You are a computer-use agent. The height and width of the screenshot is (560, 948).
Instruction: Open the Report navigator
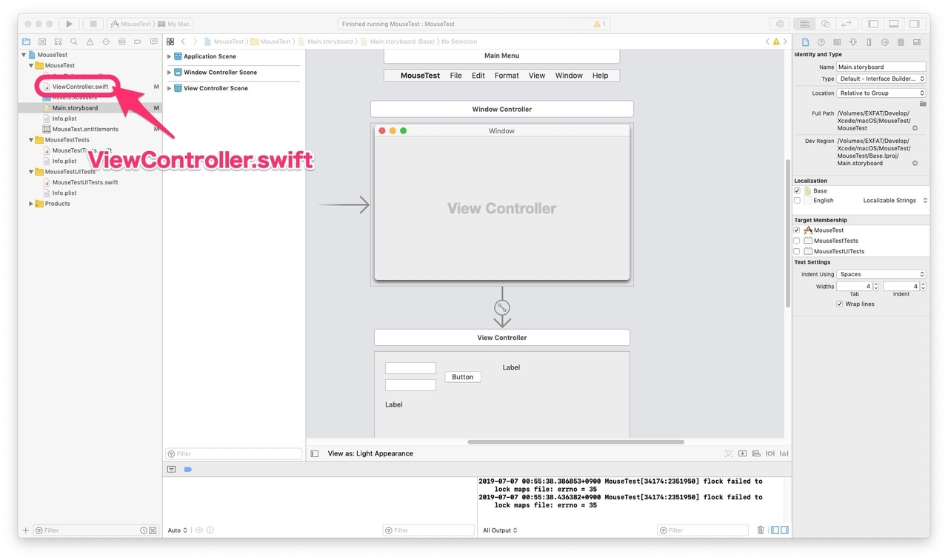pyautogui.click(x=154, y=41)
